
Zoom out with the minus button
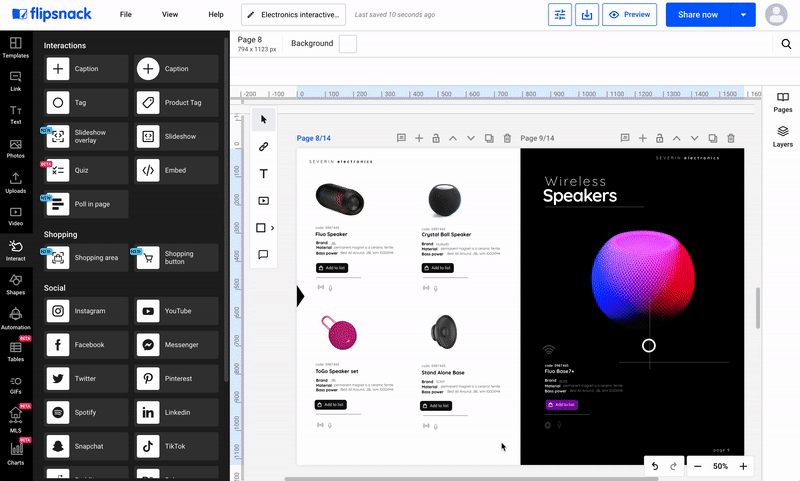(x=697, y=466)
